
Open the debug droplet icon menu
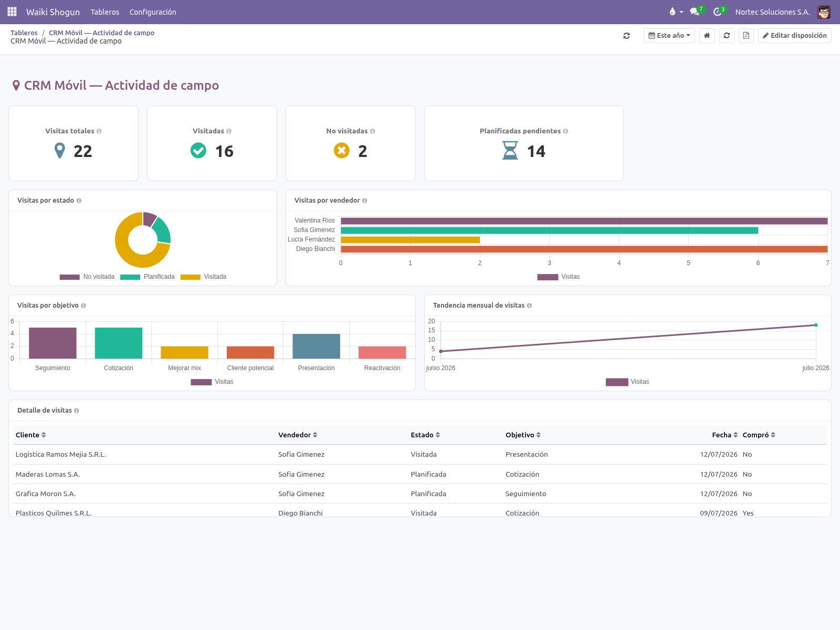676,12
